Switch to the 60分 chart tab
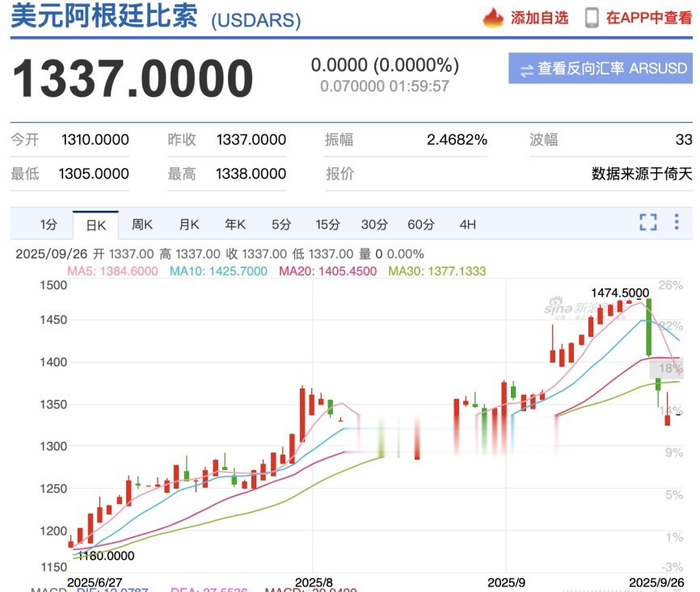This screenshot has height=592, width=700. click(420, 225)
